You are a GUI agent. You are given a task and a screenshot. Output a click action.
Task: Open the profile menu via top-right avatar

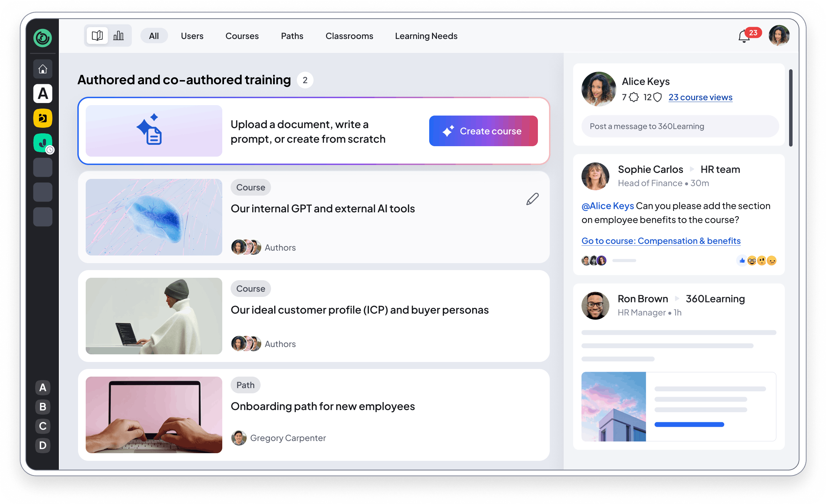[x=779, y=35]
